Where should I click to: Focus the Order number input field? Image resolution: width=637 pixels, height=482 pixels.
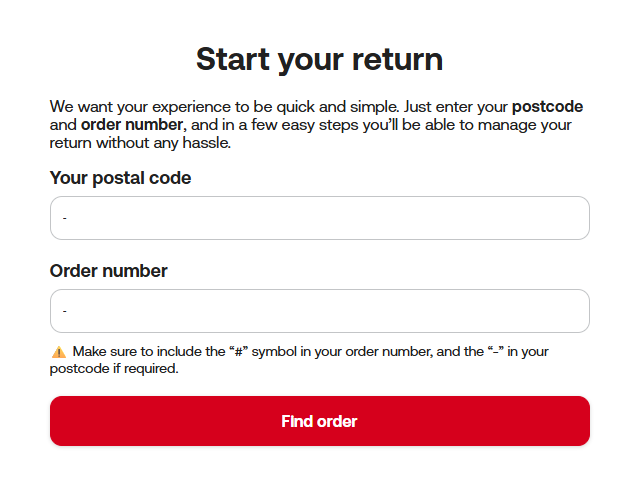click(319, 311)
